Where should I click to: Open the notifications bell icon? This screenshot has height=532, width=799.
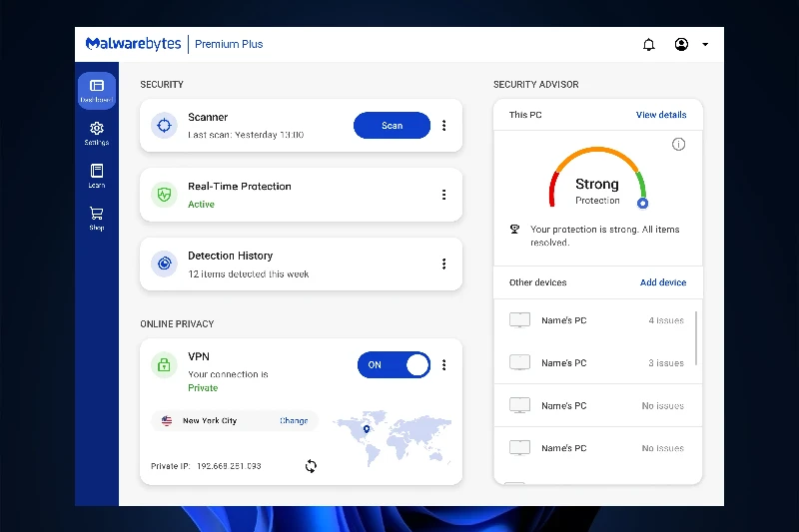[x=648, y=45]
